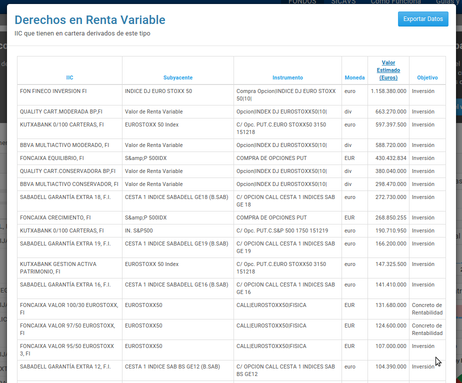Click value 663.270.000
The image size is (462, 383).
point(391,112)
